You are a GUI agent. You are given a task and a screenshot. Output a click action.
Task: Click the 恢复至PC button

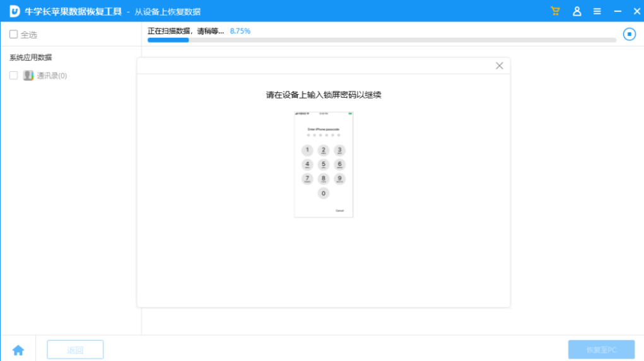pyautogui.click(x=601, y=350)
